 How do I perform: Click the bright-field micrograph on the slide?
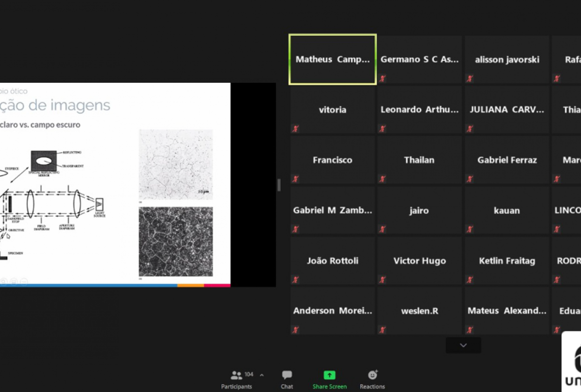coord(176,165)
